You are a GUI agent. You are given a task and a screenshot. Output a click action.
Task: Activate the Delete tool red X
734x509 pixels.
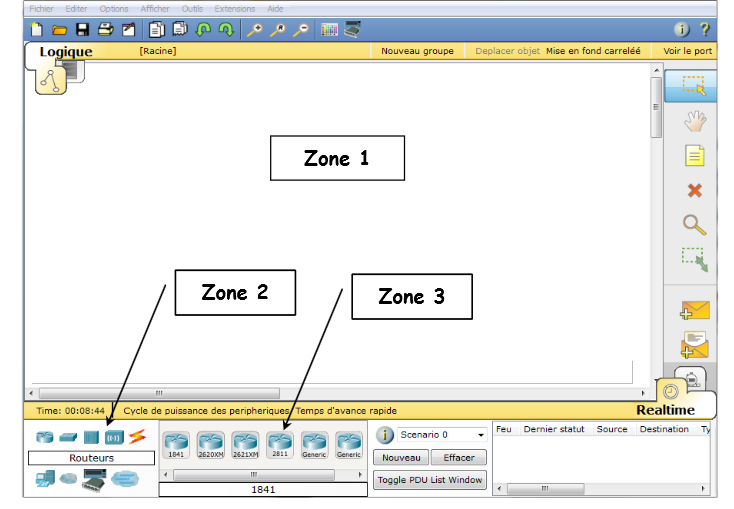point(695,190)
